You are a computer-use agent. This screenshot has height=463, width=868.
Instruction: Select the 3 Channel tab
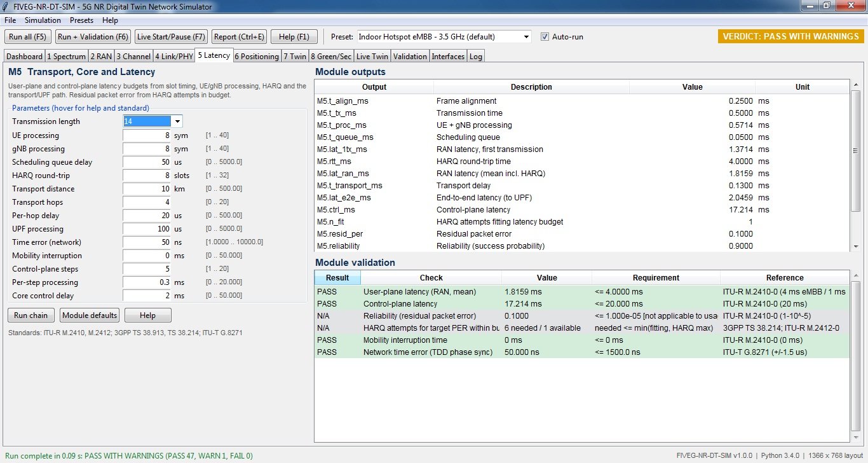(133, 56)
